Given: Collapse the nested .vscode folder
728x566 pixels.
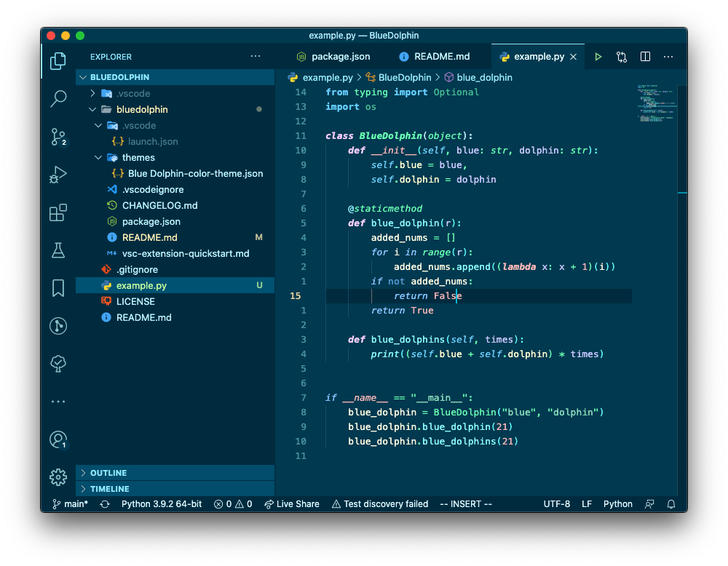Looking at the screenshot, I should pos(175,125).
